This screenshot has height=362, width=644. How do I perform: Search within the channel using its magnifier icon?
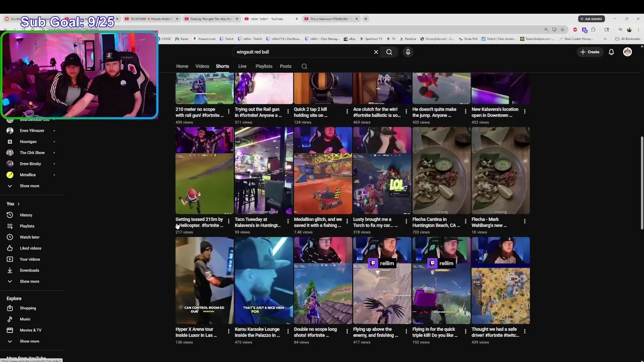coord(304,66)
